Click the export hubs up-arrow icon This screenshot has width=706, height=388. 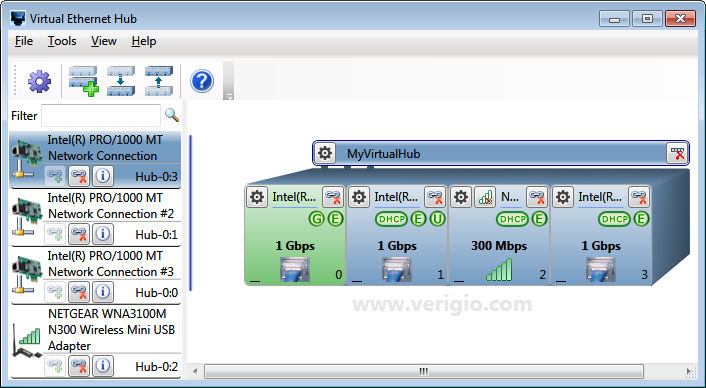click(158, 81)
